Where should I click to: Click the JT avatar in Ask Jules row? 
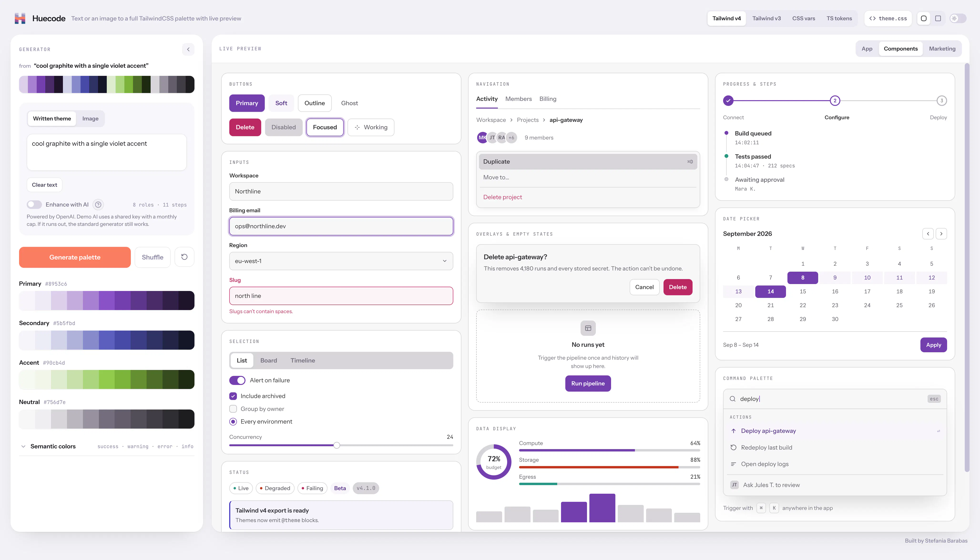click(735, 485)
